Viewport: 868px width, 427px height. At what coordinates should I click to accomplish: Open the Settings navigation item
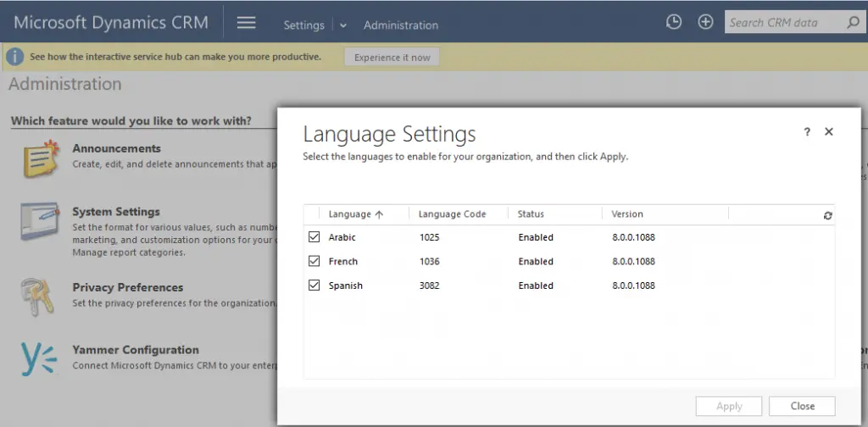click(x=304, y=25)
